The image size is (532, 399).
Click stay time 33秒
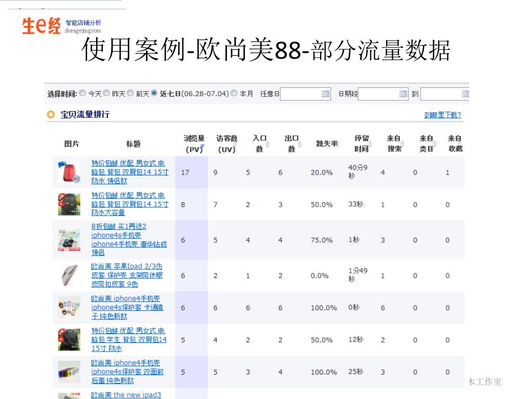pos(356,204)
